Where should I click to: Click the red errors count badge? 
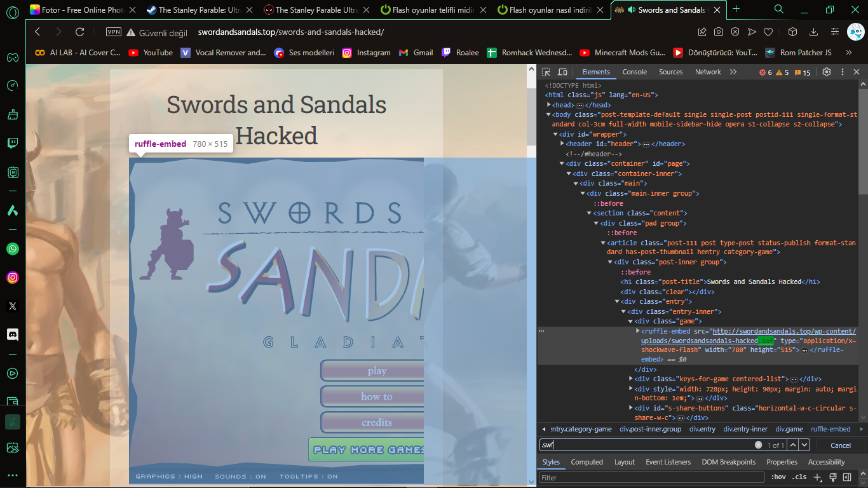[x=766, y=72]
